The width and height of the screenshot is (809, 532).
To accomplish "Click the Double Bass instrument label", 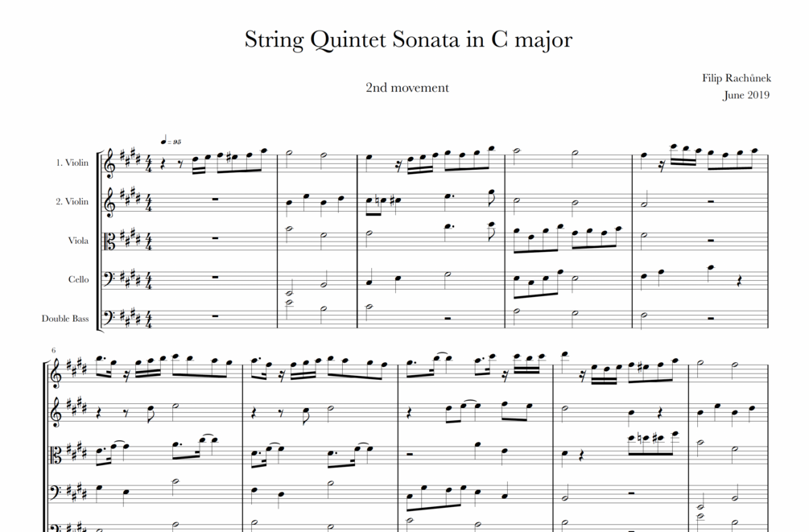I will [65, 319].
